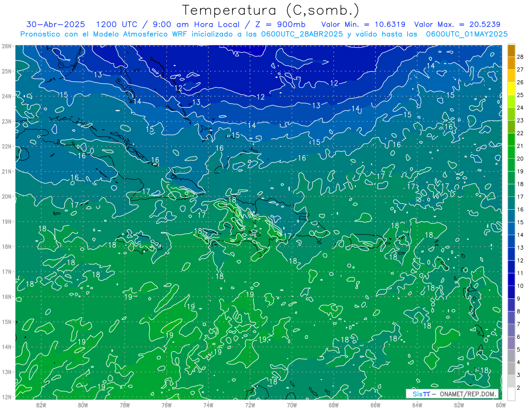Click the 24N latitude axis label

pyautogui.click(x=6, y=96)
